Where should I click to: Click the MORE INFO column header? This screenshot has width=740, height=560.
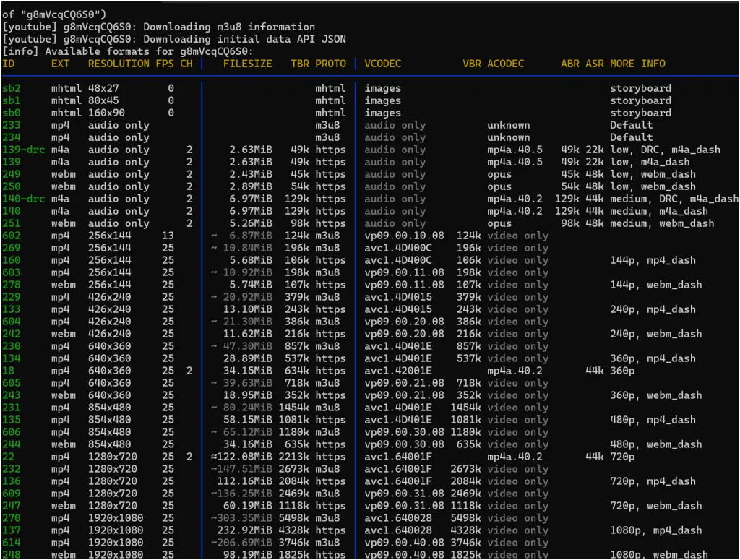click(637, 64)
